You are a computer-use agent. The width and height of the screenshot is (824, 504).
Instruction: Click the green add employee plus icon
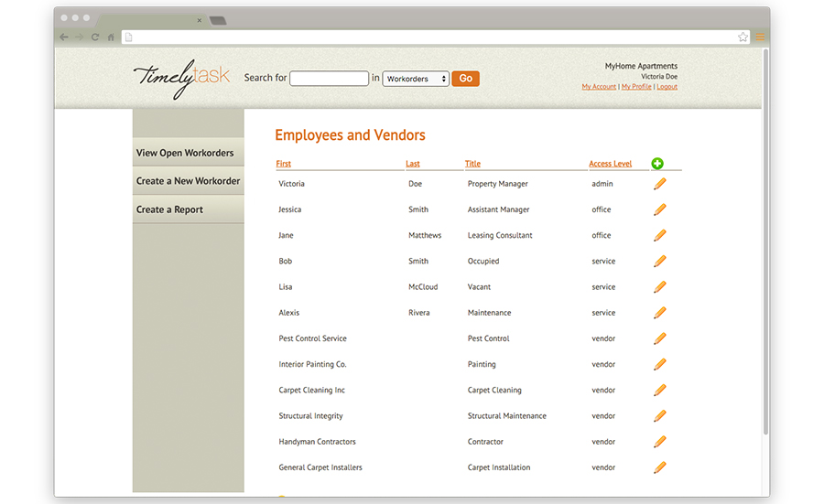coord(657,164)
